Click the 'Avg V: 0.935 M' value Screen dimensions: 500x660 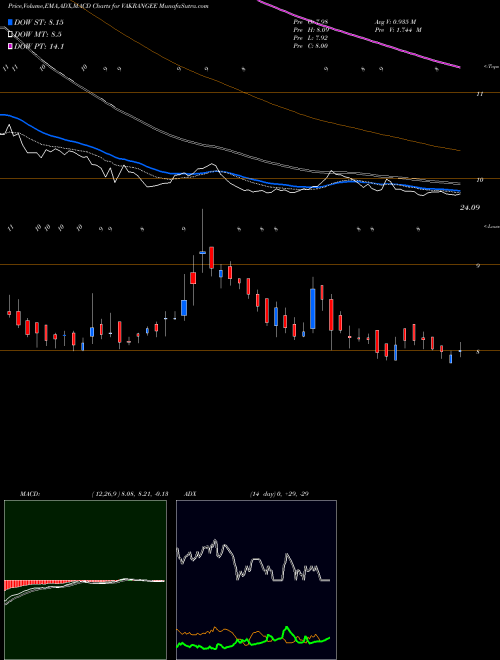click(396, 22)
